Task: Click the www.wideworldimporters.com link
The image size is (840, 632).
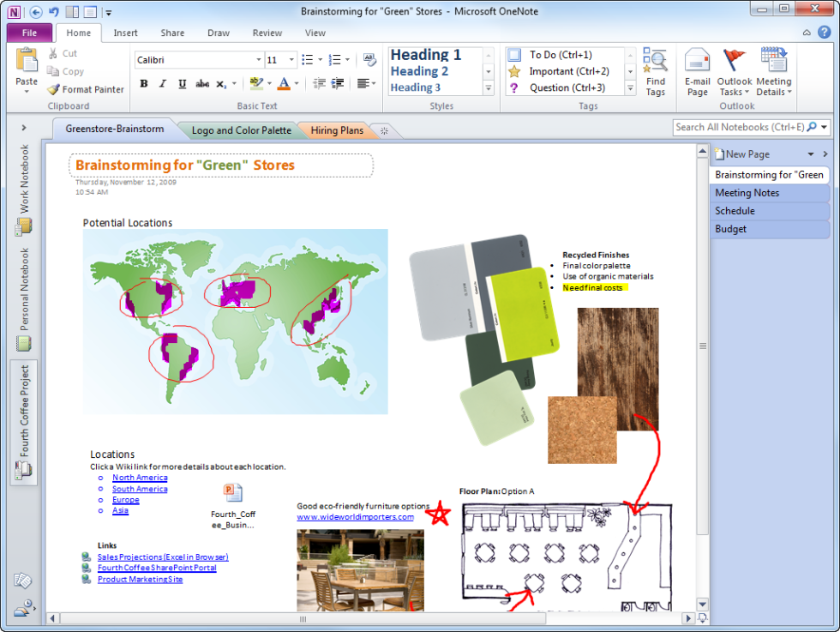Action: click(x=355, y=517)
